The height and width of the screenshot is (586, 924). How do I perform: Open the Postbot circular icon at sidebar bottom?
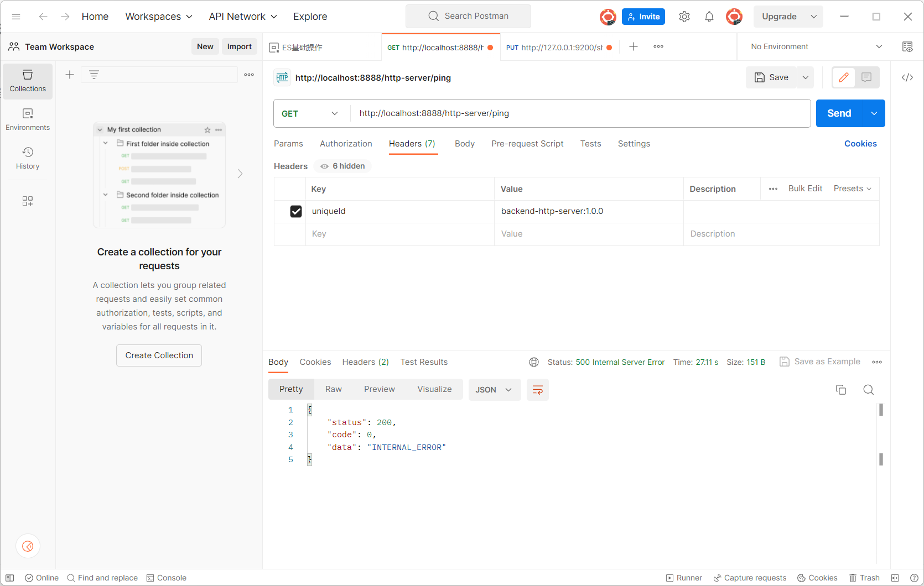coord(28,546)
